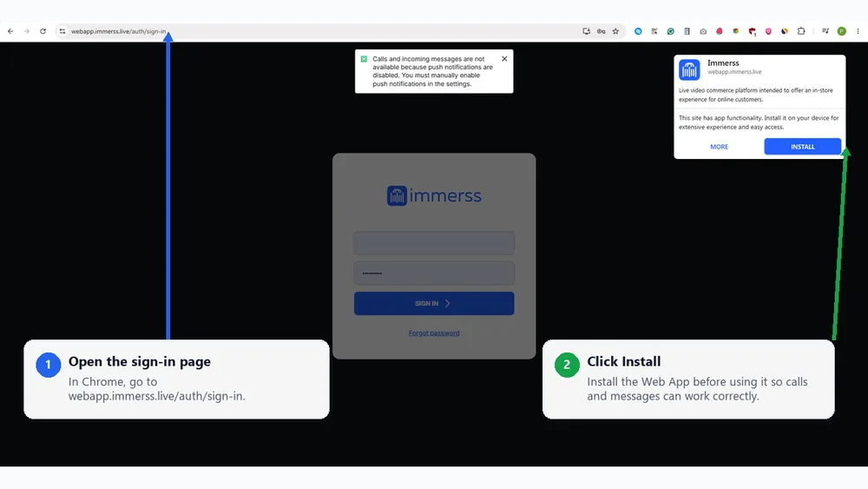Click the Immerss logo in install popup
Image resolution: width=868 pixels, height=489 pixels.
pyautogui.click(x=689, y=69)
